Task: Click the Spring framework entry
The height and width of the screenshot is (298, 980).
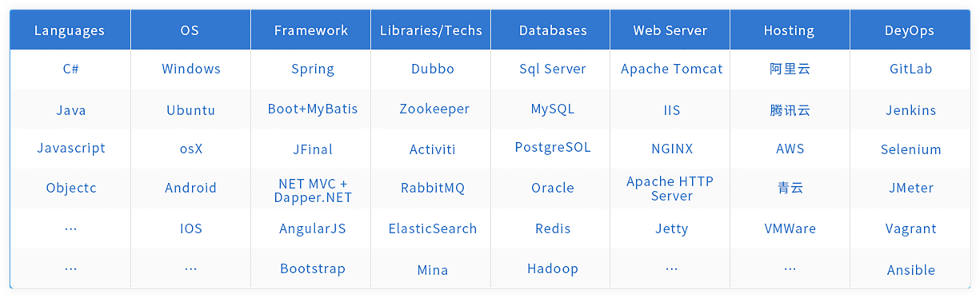Action: click(x=313, y=69)
